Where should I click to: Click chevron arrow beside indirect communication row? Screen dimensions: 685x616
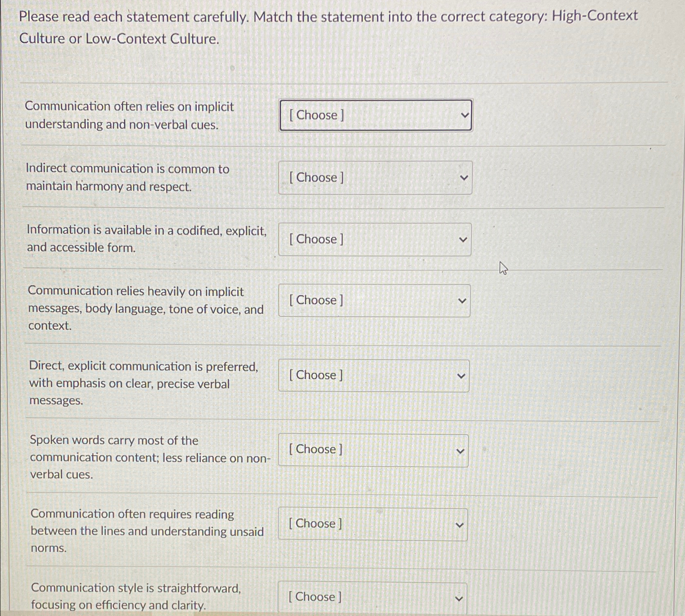[x=464, y=178]
